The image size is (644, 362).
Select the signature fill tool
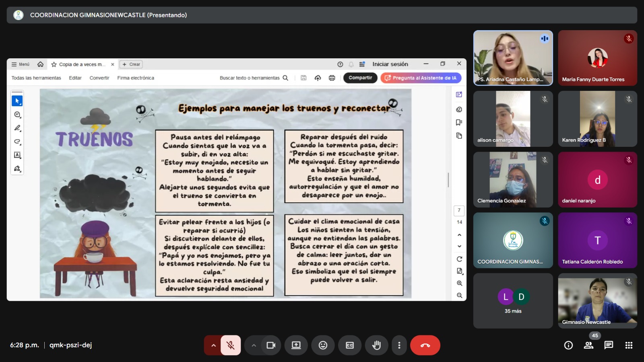click(x=17, y=169)
